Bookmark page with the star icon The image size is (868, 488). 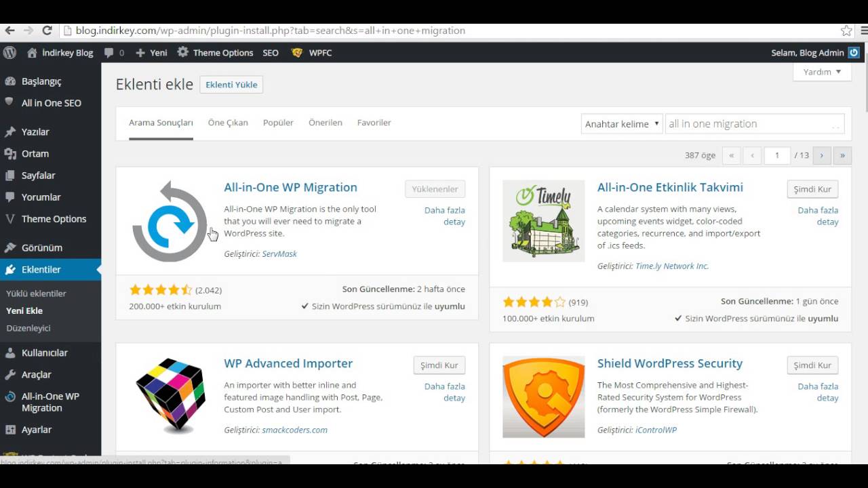(x=846, y=30)
